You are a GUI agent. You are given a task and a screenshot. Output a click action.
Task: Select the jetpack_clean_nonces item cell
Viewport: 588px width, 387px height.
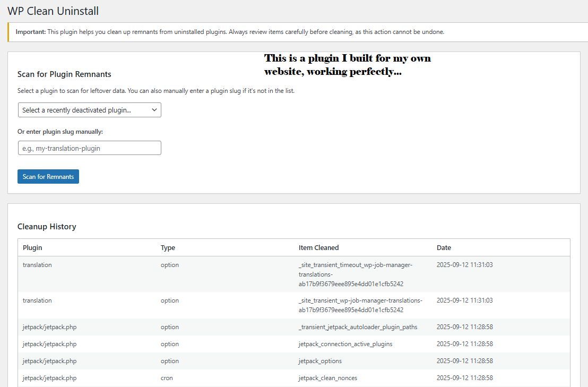point(327,378)
